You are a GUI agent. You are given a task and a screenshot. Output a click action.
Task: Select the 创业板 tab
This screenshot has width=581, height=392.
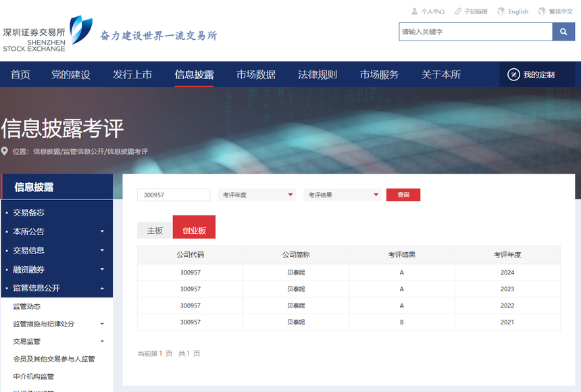[194, 230]
